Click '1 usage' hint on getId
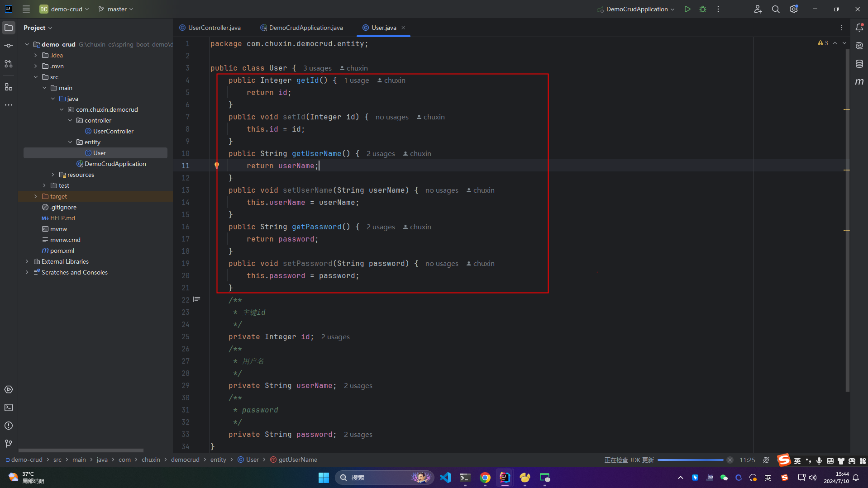868x488 pixels. pyautogui.click(x=357, y=81)
